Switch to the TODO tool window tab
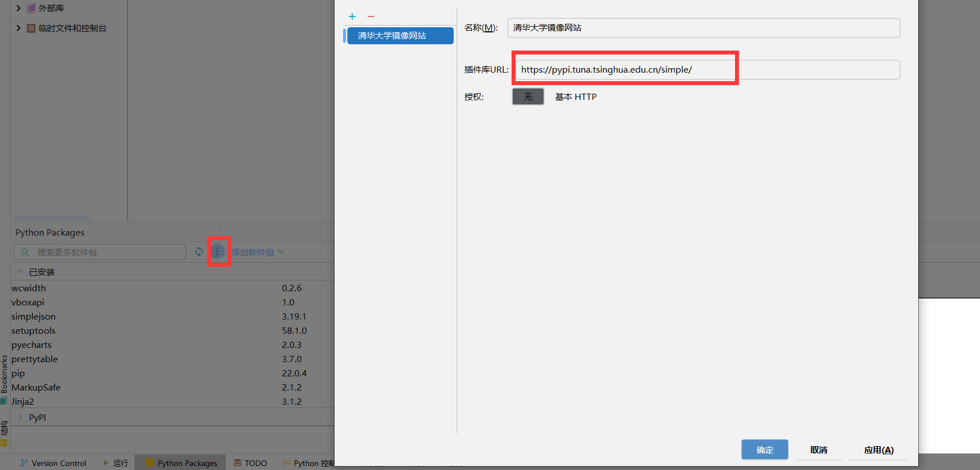This screenshot has width=980, height=470. (x=251, y=463)
